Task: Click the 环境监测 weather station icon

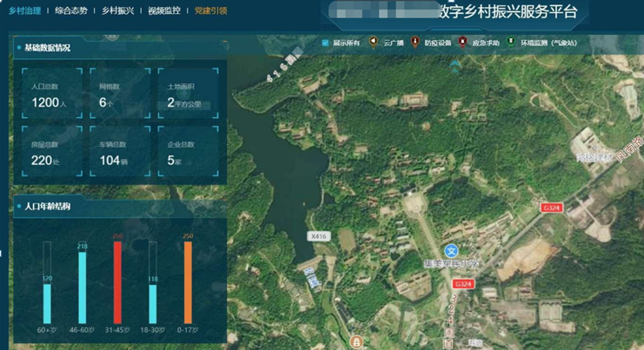Action: (510, 42)
